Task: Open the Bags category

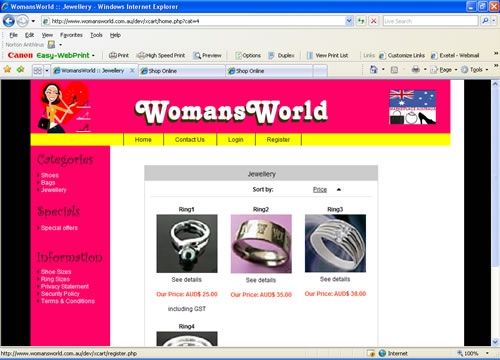Action: (x=48, y=183)
